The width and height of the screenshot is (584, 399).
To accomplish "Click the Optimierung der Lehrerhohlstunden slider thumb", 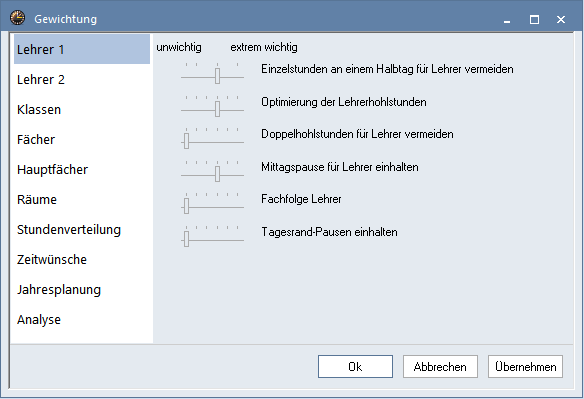I will tap(218, 109).
